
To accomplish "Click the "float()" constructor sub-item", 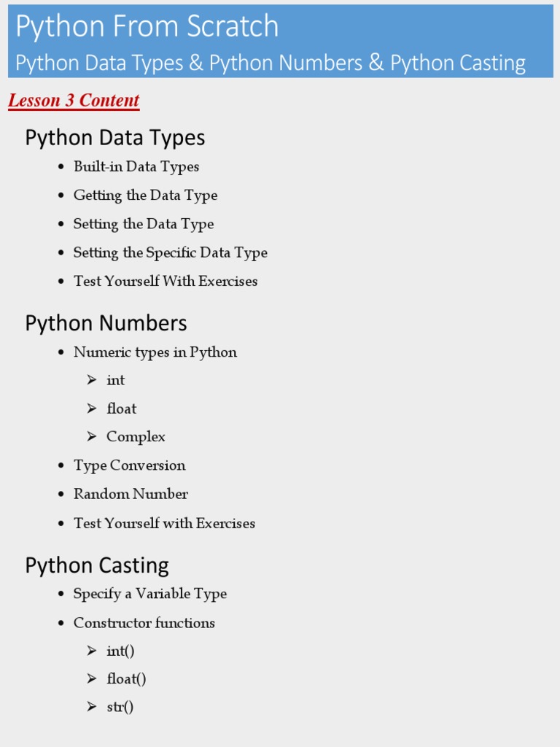I will 126,679.
